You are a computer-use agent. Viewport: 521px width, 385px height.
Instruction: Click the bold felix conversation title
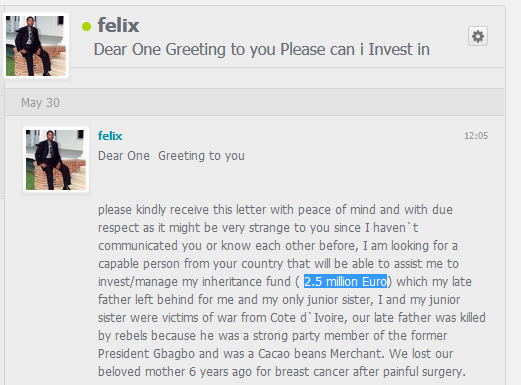[118, 25]
